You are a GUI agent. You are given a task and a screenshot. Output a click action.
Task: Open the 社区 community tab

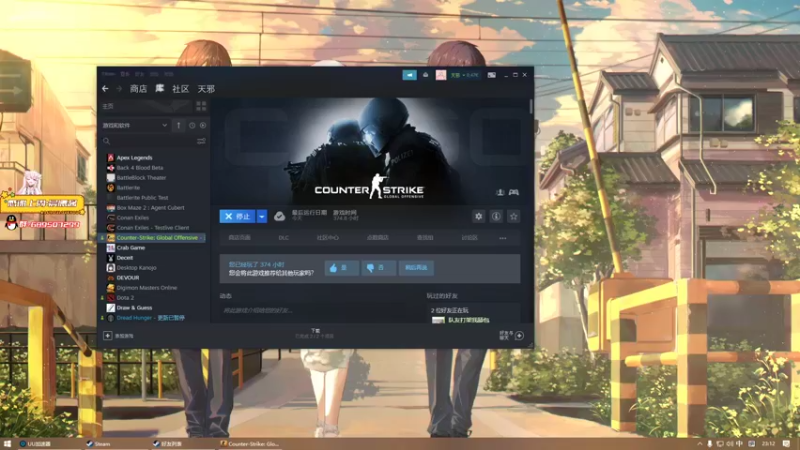point(181,89)
